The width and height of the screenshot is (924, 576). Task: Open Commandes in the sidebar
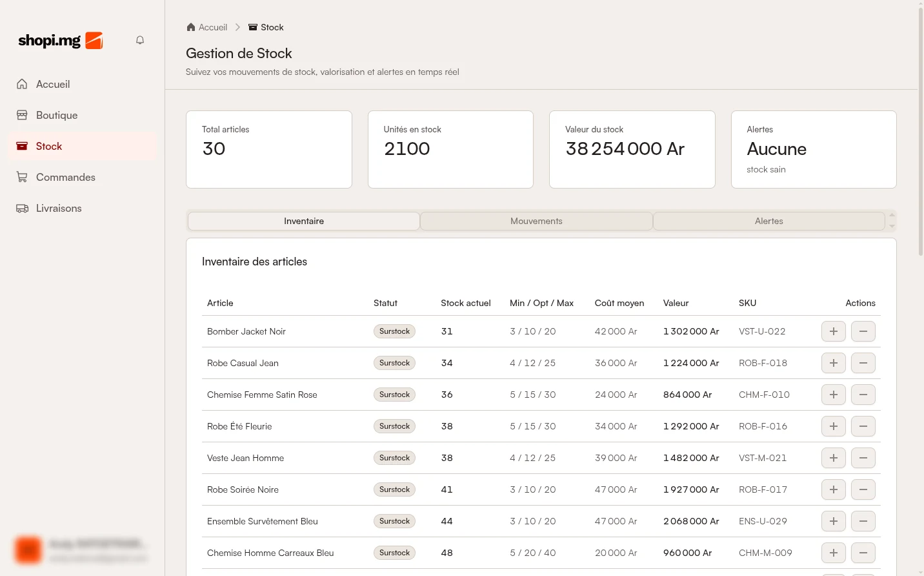pos(83,177)
